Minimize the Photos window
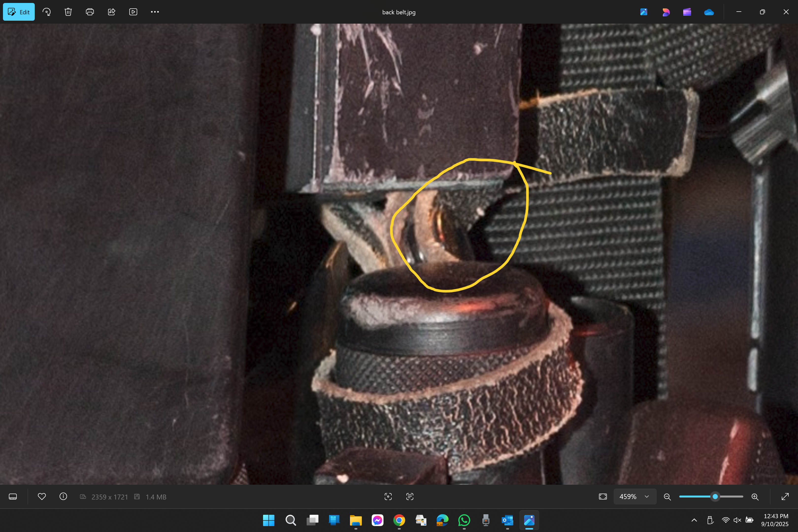 click(x=739, y=12)
